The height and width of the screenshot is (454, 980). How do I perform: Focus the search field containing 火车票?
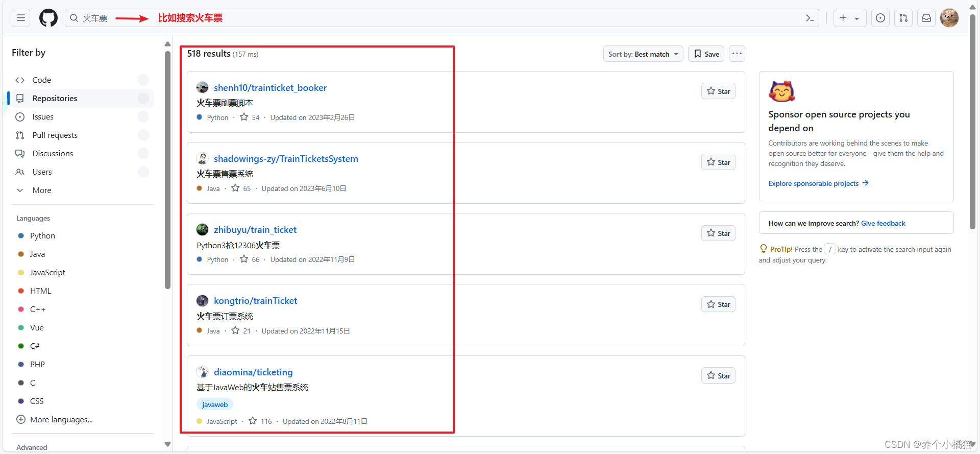click(442, 18)
